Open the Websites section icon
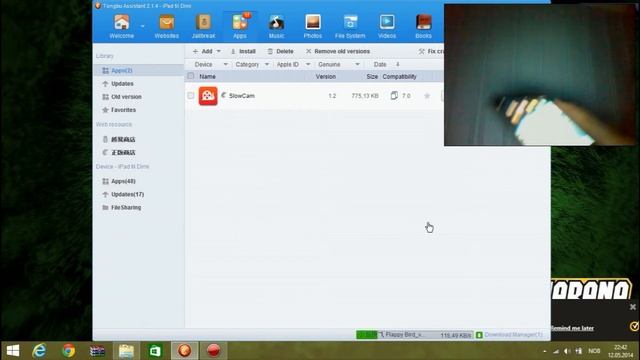Image resolution: width=640 pixels, height=360 pixels. [x=167, y=26]
